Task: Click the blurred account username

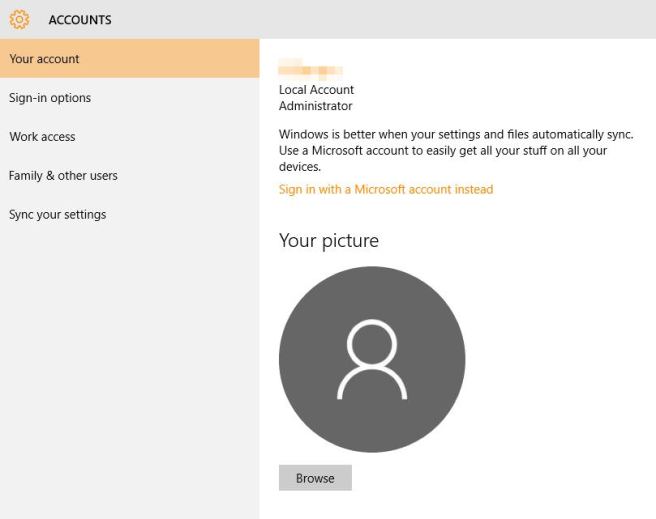Action: (x=310, y=70)
